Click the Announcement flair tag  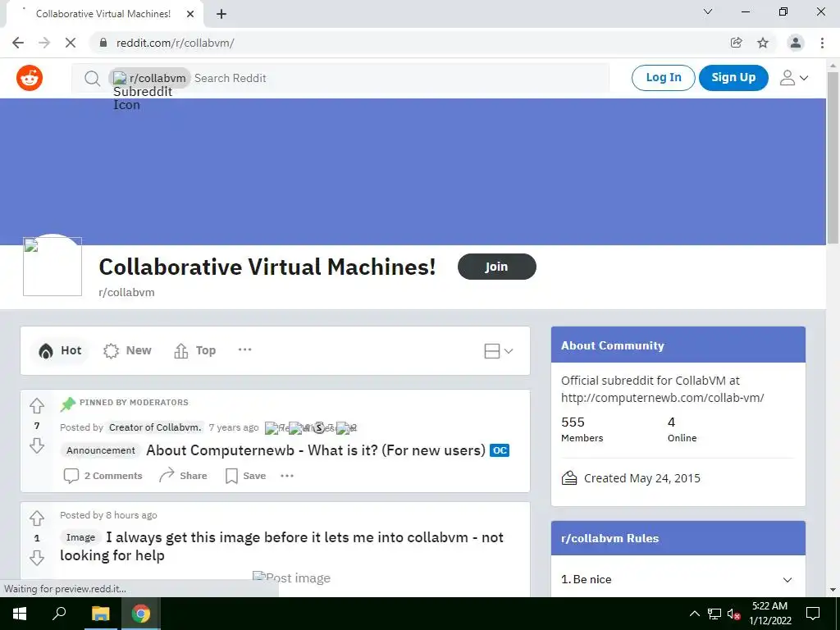(x=101, y=450)
